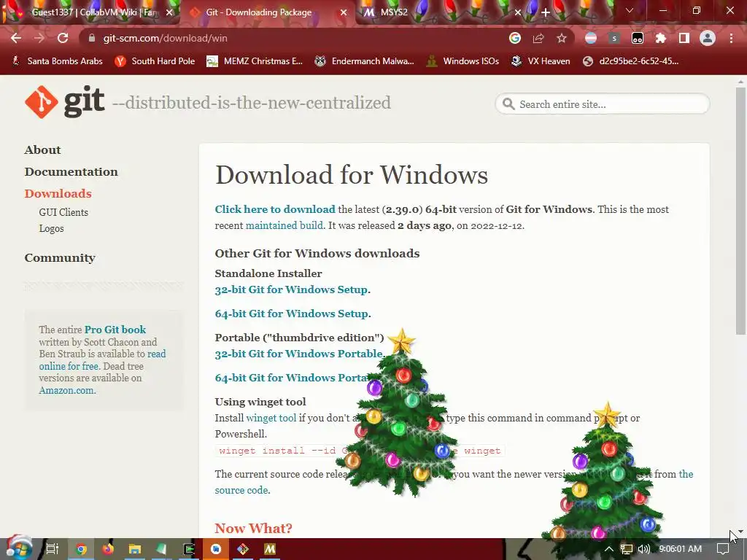This screenshot has height=560, width=747.
Task: Open the MEMZ Christmas E... bookmark
Action: pyautogui.click(x=255, y=61)
